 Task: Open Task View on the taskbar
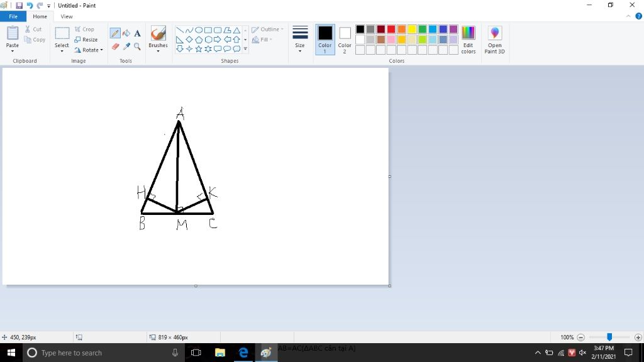point(196,353)
